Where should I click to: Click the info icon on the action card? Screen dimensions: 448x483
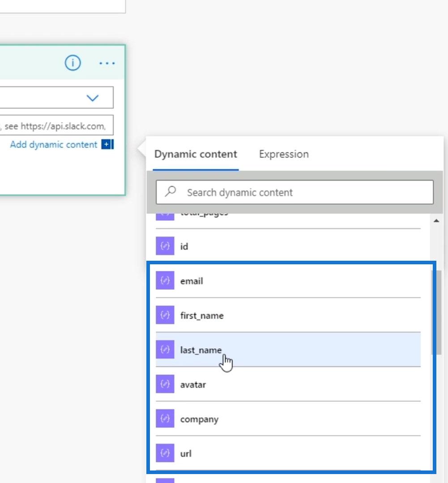tap(73, 63)
